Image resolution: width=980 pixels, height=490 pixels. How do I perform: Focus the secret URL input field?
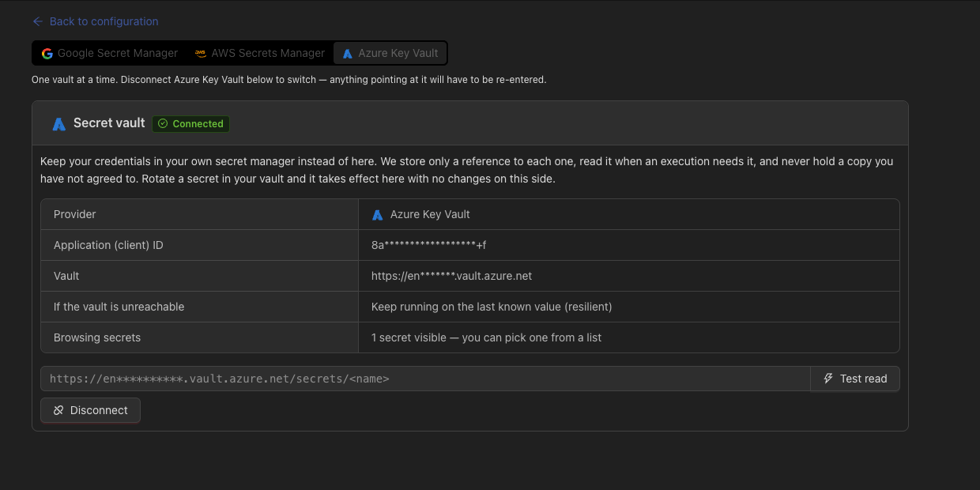(425, 379)
